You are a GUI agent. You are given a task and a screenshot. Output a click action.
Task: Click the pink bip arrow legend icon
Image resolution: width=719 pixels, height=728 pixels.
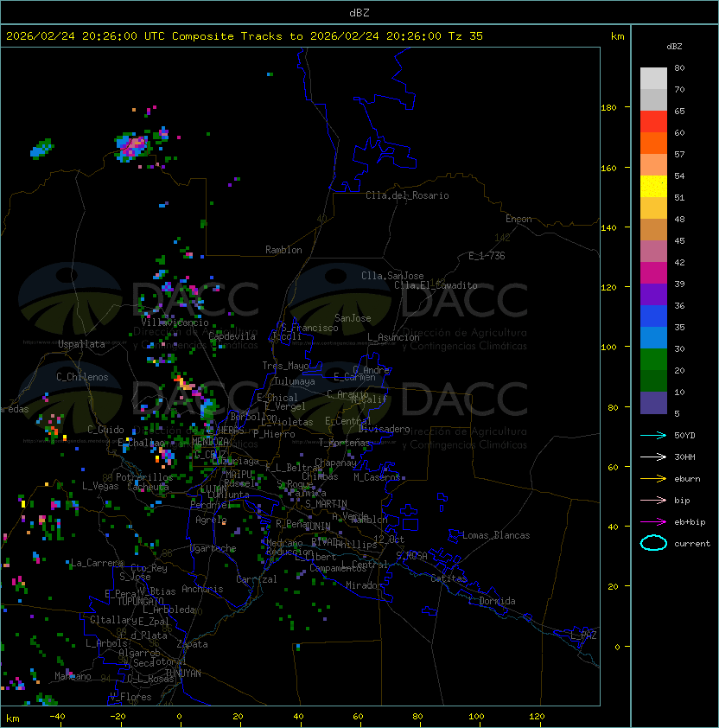(x=653, y=501)
